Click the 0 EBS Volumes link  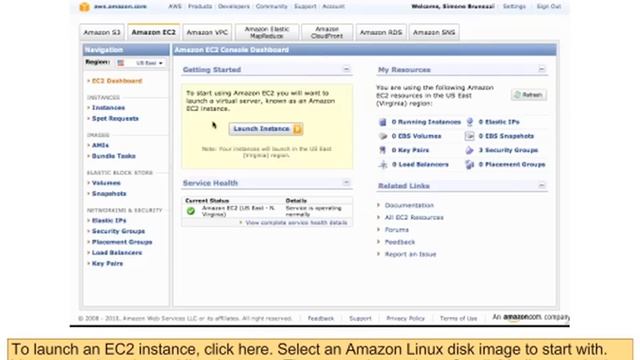pos(416,136)
